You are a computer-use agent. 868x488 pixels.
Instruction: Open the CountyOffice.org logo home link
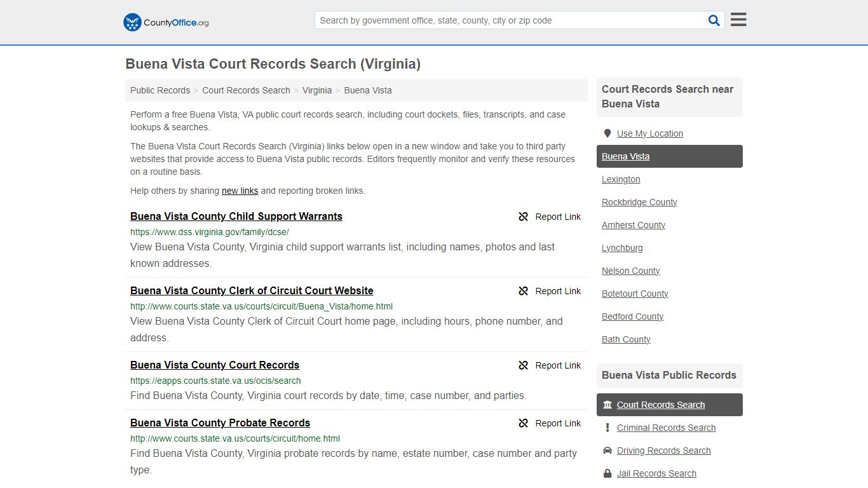point(166,22)
